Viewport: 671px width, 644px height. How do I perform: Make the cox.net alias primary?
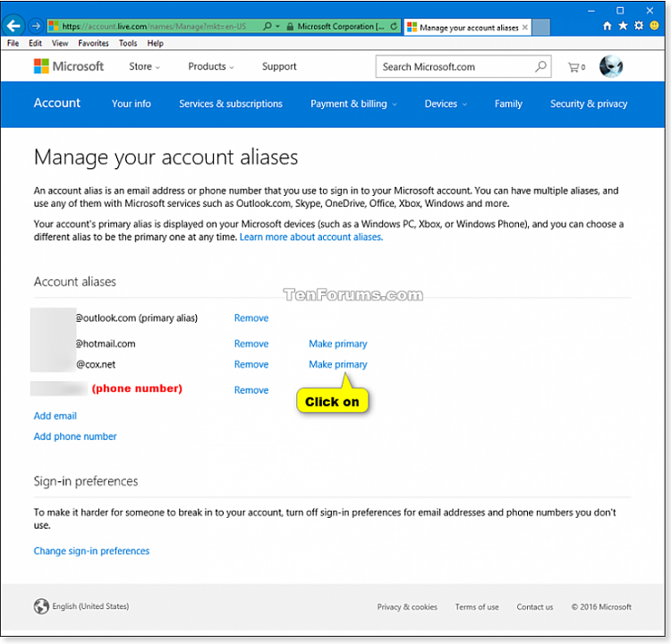click(x=337, y=364)
